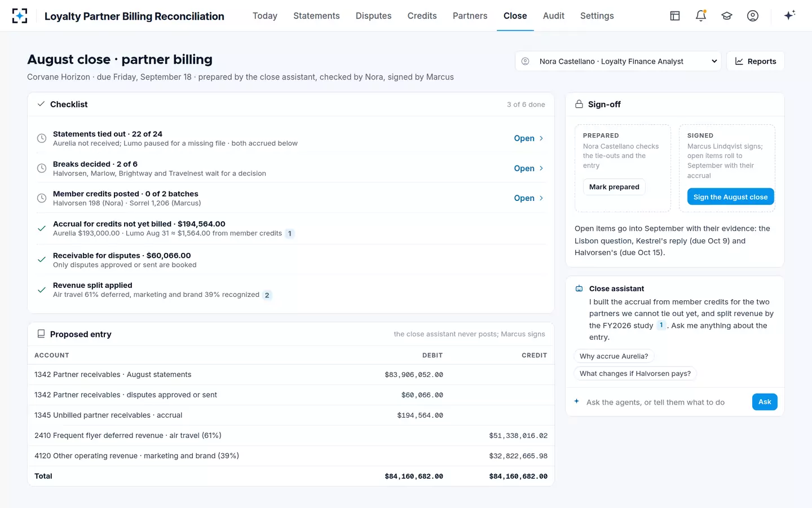The width and height of the screenshot is (812, 508).
Task: Open the notifications bell
Action: point(701,16)
